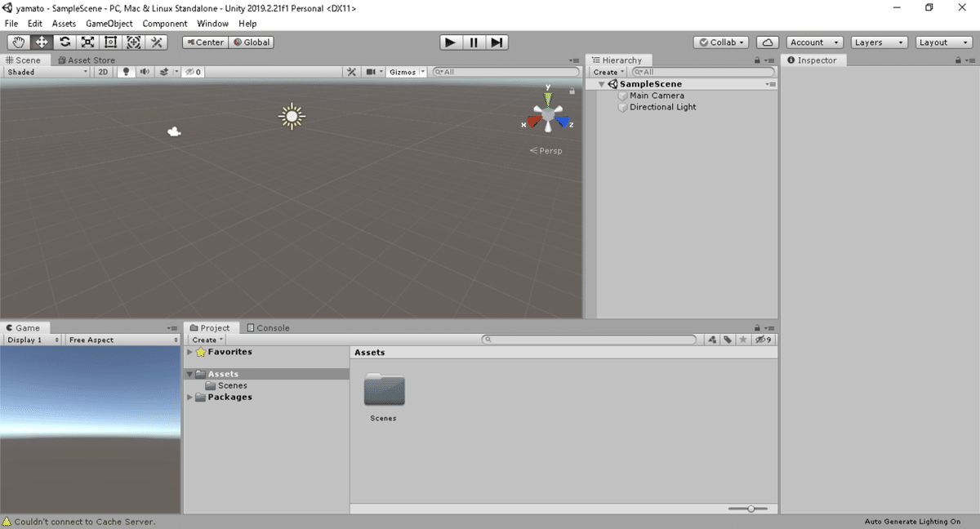Toggle scene lighting bulb
Image resolution: width=980 pixels, height=529 pixels.
pos(126,72)
